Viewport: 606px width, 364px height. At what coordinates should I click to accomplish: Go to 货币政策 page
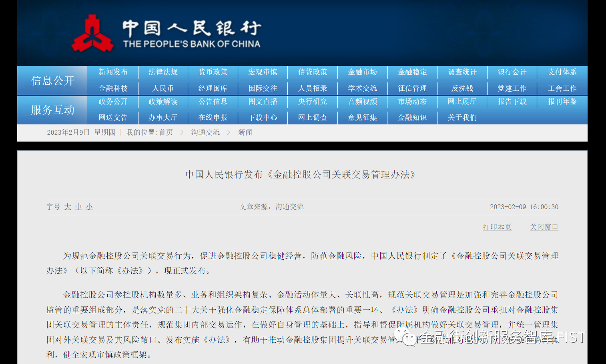(213, 72)
